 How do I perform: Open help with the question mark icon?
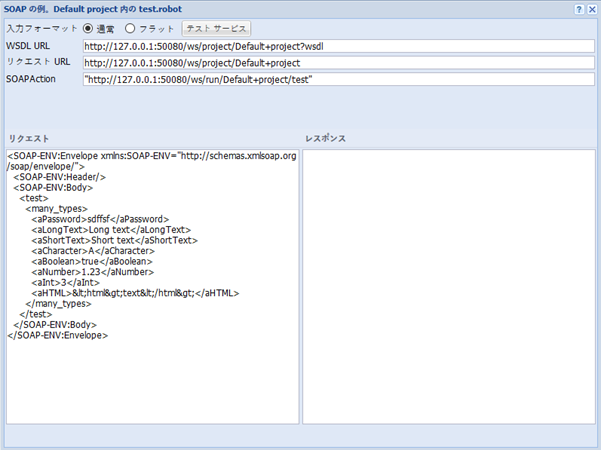tap(579, 8)
